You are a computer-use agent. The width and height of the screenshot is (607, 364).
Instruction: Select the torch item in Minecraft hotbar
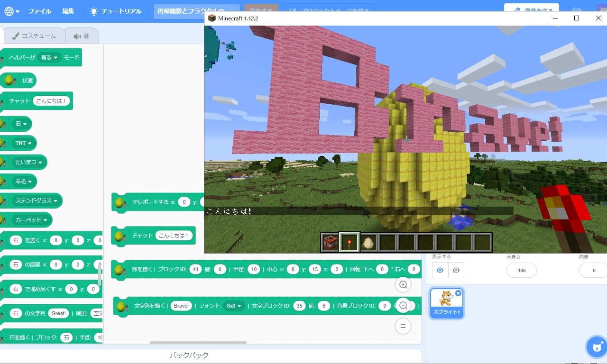349,243
